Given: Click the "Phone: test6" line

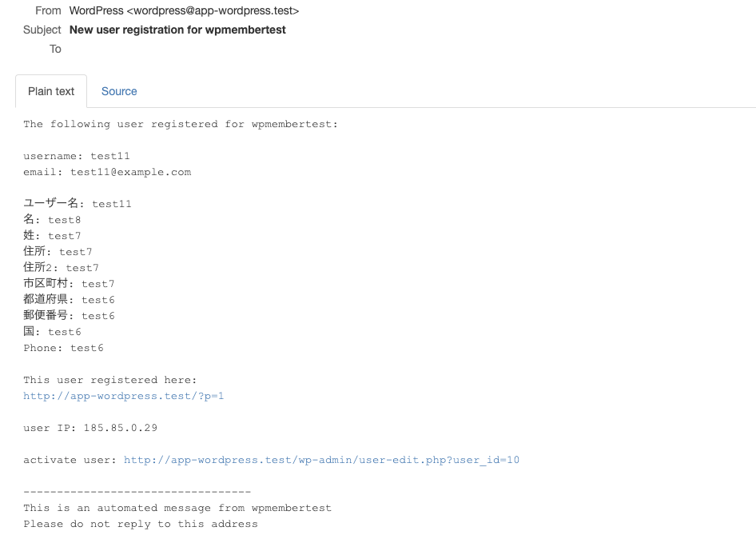Looking at the screenshot, I should point(63,348).
